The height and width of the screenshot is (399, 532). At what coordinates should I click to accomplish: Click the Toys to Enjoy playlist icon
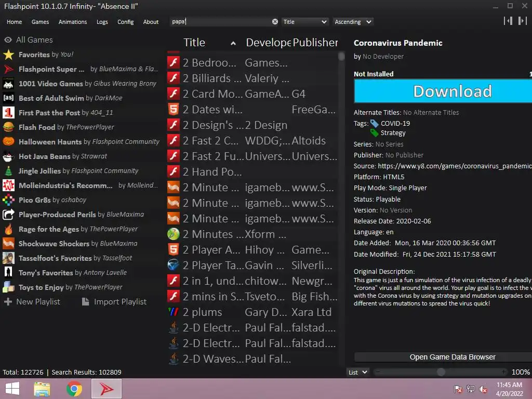tap(8, 287)
